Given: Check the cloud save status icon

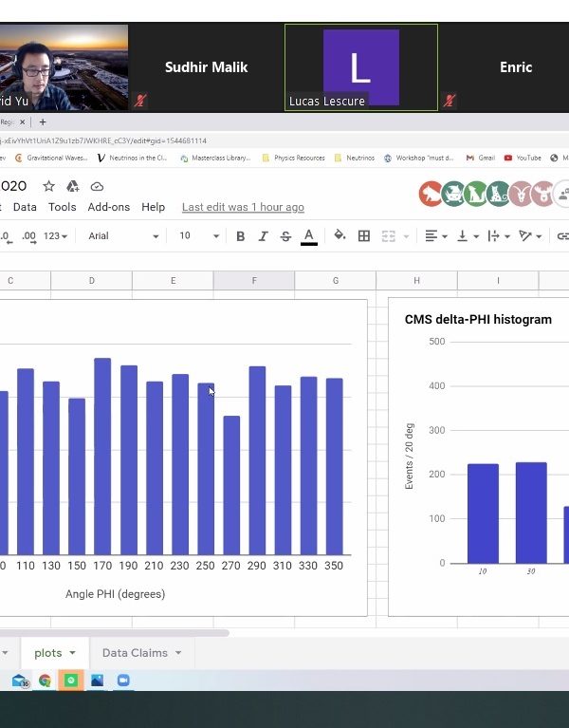Looking at the screenshot, I should [x=97, y=186].
